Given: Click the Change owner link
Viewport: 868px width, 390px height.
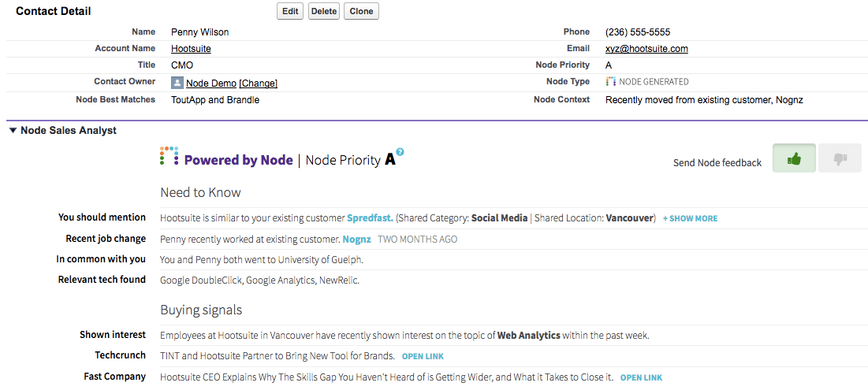Looking at the screenshot, I should (x=259, y=84).
